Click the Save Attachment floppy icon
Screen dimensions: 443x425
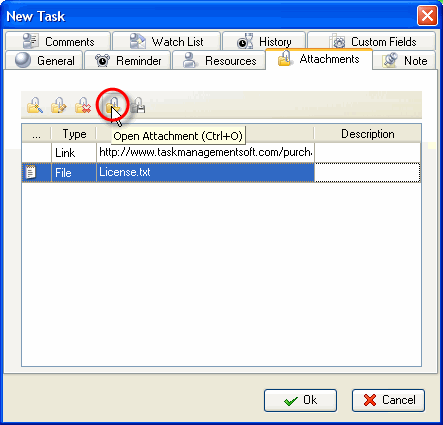point(138,105)
